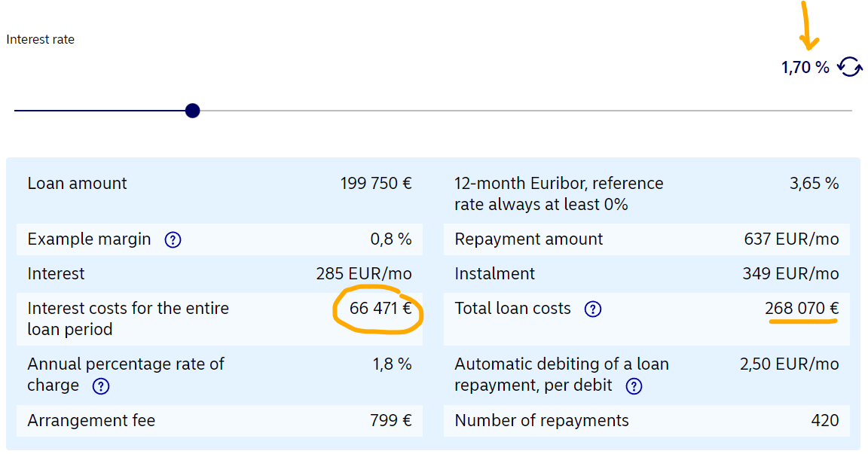Screen dimensions: 868x454
Task: Click the grey part of the slider track
Action: click(527, 111)
